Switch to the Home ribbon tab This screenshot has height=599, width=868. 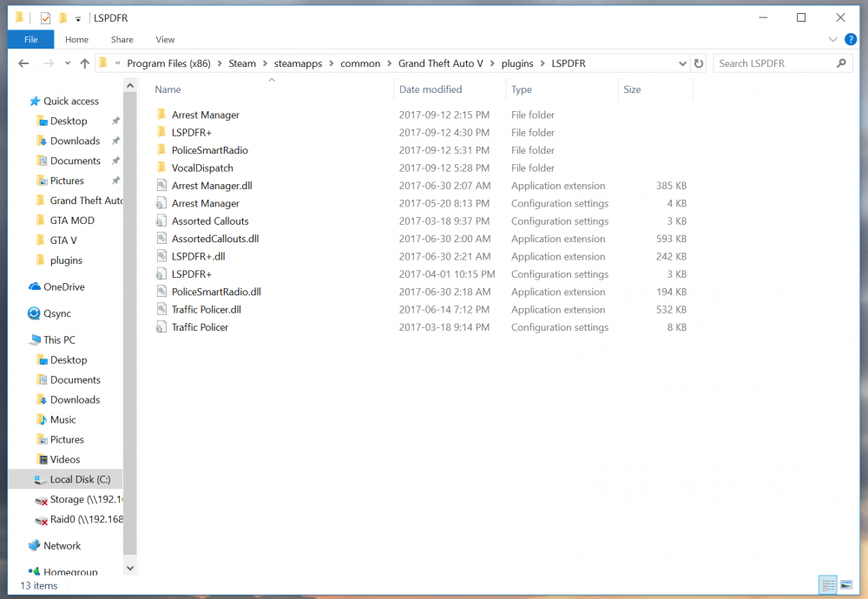(76, 39)
